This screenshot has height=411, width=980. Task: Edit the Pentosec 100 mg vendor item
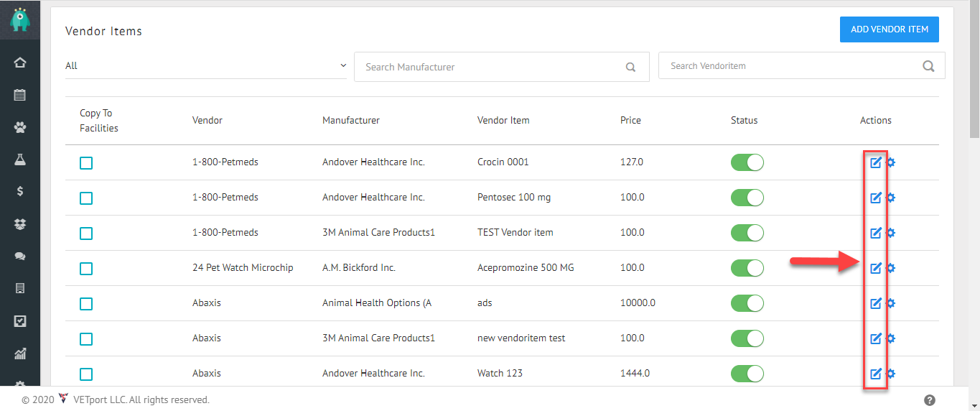pos(875,198)
